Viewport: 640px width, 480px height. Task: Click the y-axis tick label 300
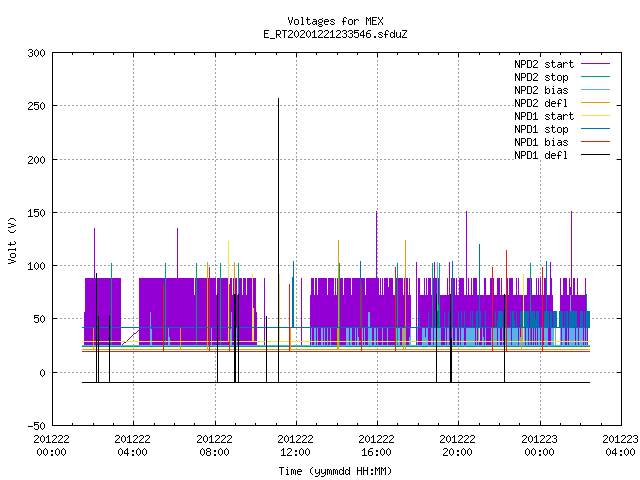[x=36, y=53]
